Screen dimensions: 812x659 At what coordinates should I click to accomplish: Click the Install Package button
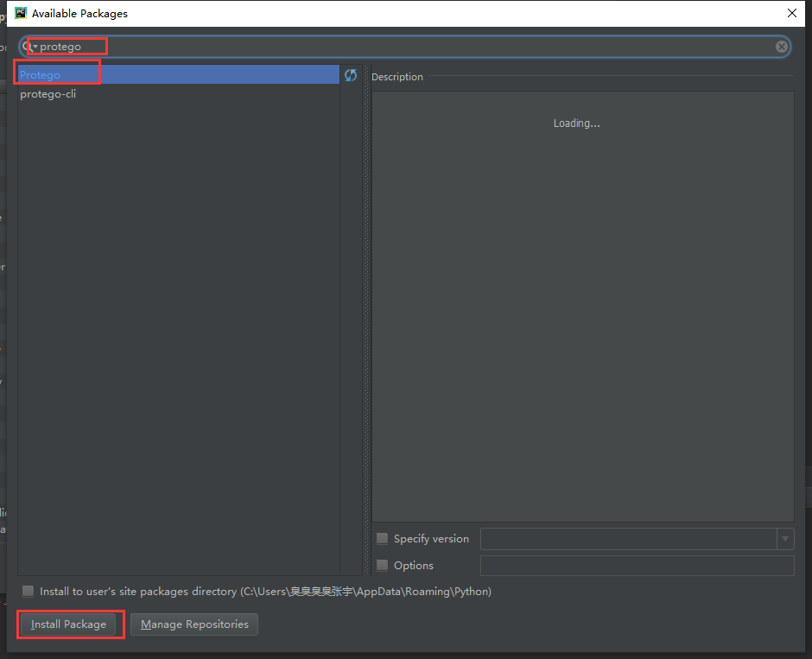68,624
